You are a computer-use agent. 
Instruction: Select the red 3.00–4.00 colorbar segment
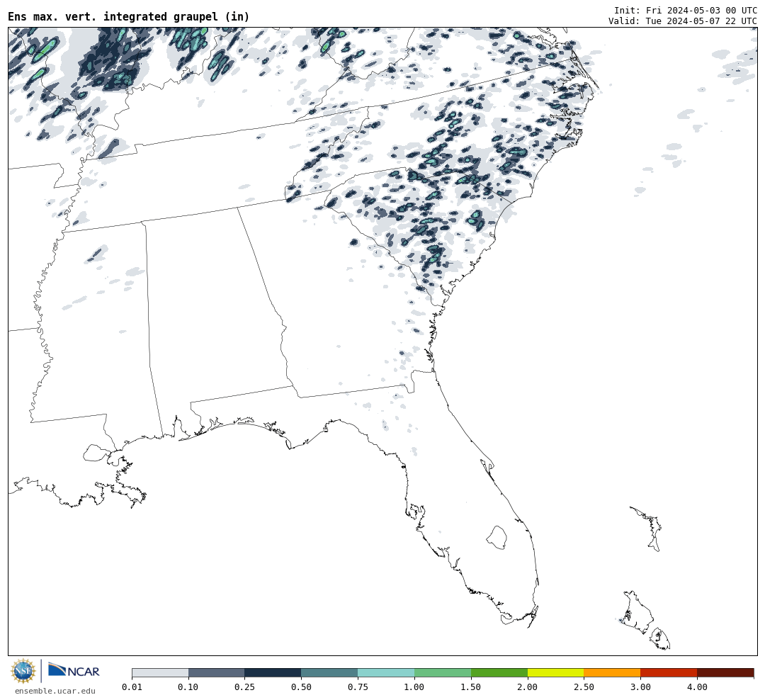pyautogui.click(x=669, y=673)
